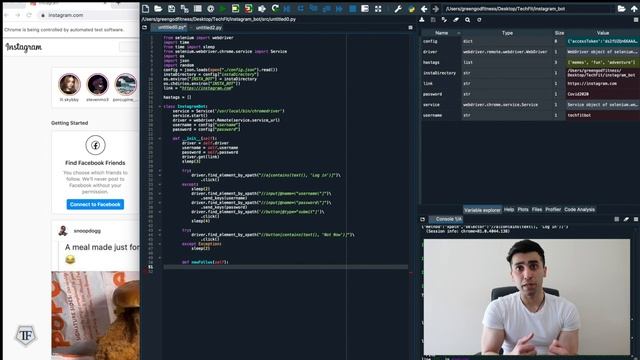Screen dimensions: 640x360
Task: Sort variables by the Type column header
Action: coord(507,33)
